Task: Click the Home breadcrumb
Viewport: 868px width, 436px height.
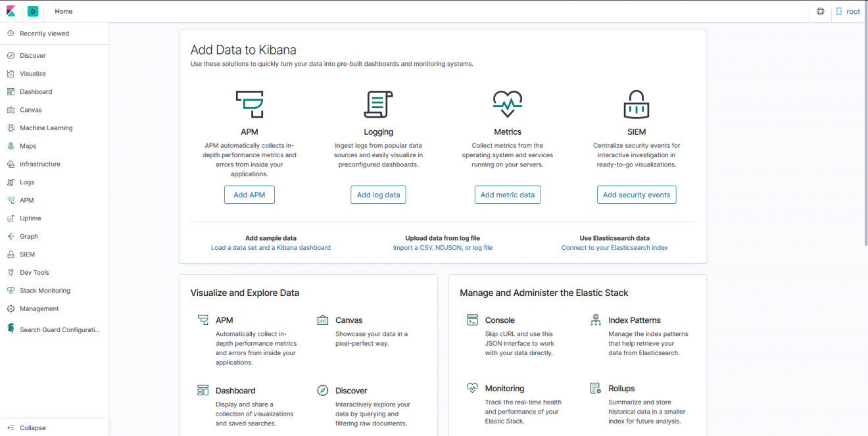Action: tap(63, 11)
